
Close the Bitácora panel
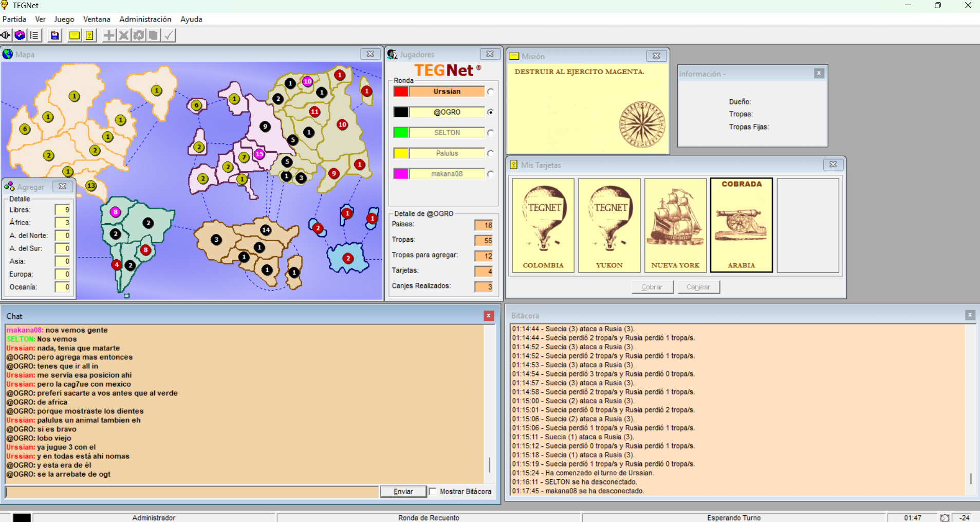[970, 315]
